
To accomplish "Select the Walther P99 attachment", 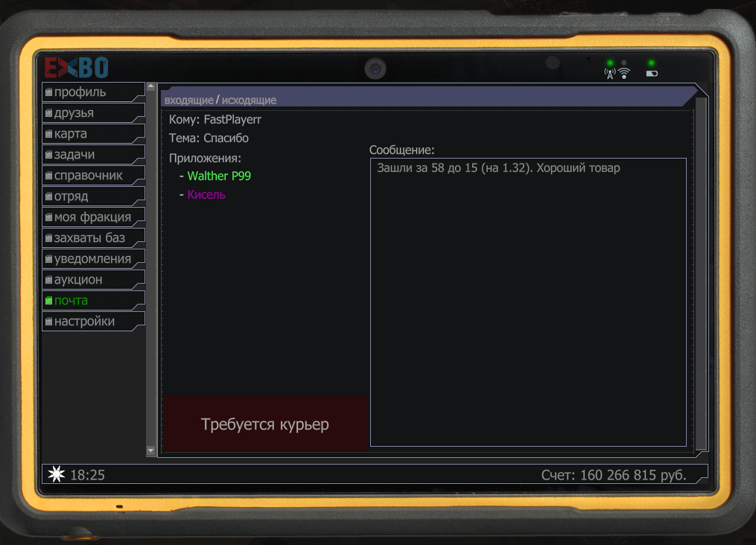I will 219,176.
